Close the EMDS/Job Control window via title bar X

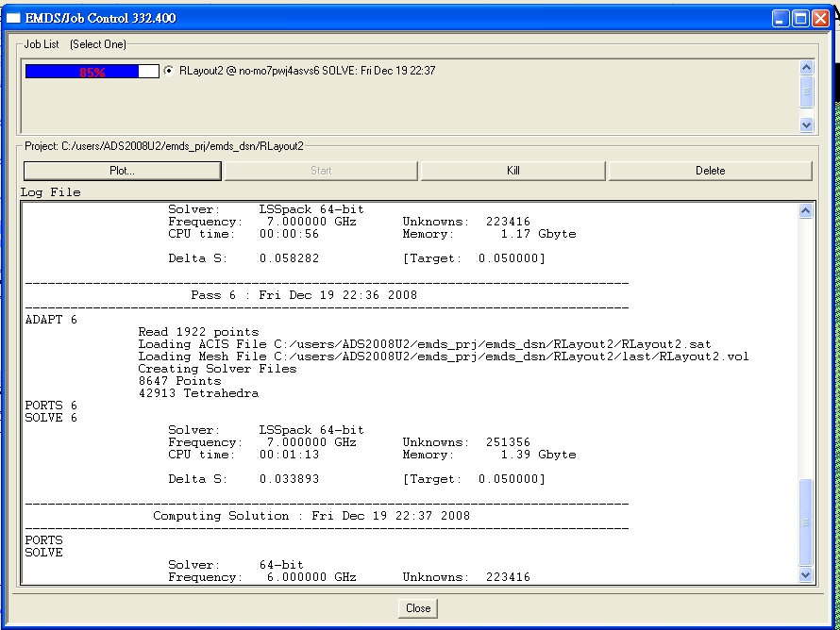tap(820, 19)
